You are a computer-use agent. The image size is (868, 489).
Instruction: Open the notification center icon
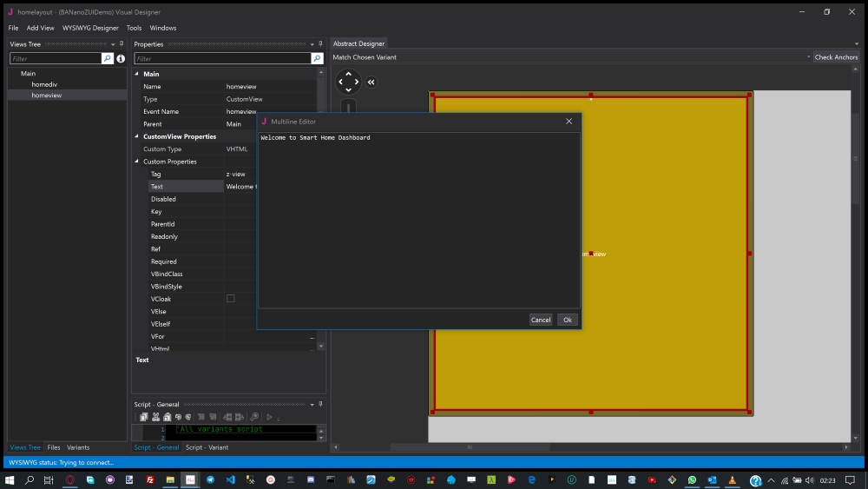pos(851,480)
